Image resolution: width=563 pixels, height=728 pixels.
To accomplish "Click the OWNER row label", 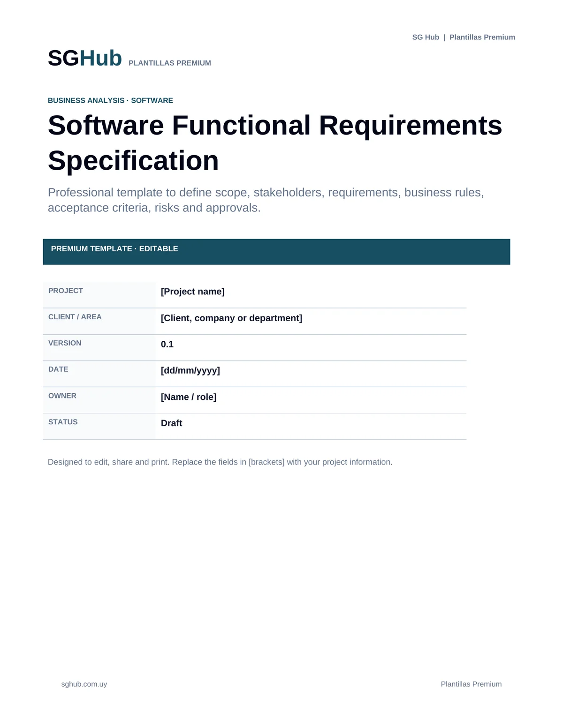I will pyautogui.click(x=62, y=396).
